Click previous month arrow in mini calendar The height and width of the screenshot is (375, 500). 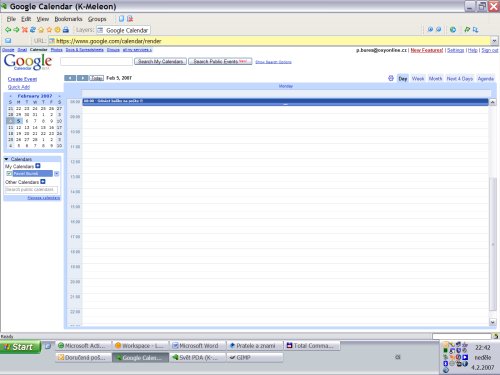coord(10,96)
